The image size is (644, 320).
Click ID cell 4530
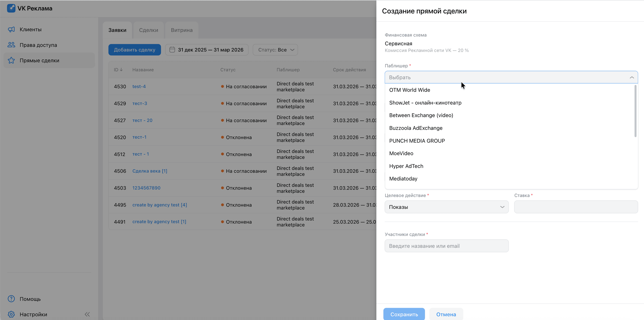coord(120,87)
